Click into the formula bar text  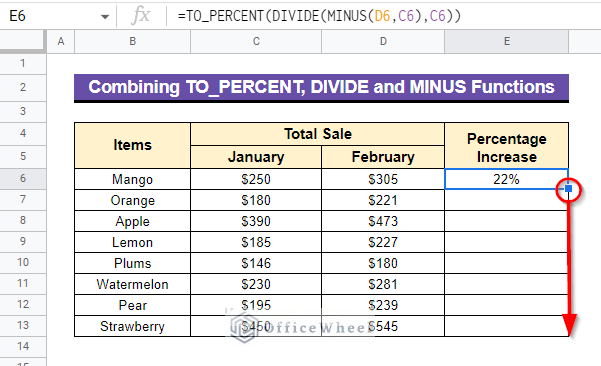point(319,16)
